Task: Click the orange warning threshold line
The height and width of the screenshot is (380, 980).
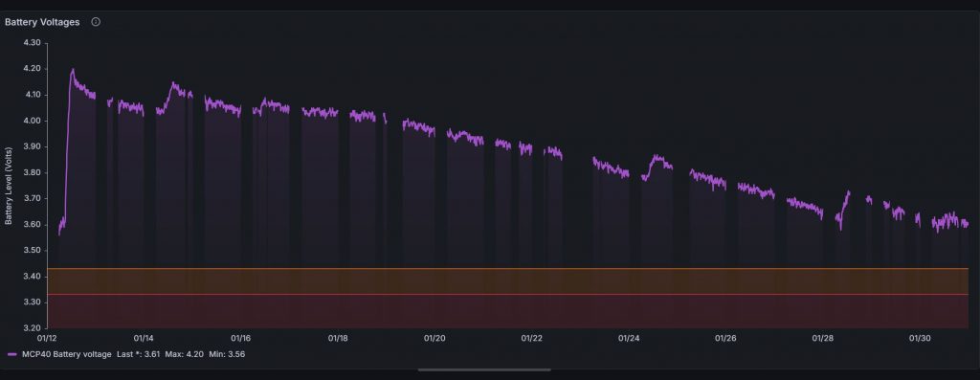Action: point(508,269)
